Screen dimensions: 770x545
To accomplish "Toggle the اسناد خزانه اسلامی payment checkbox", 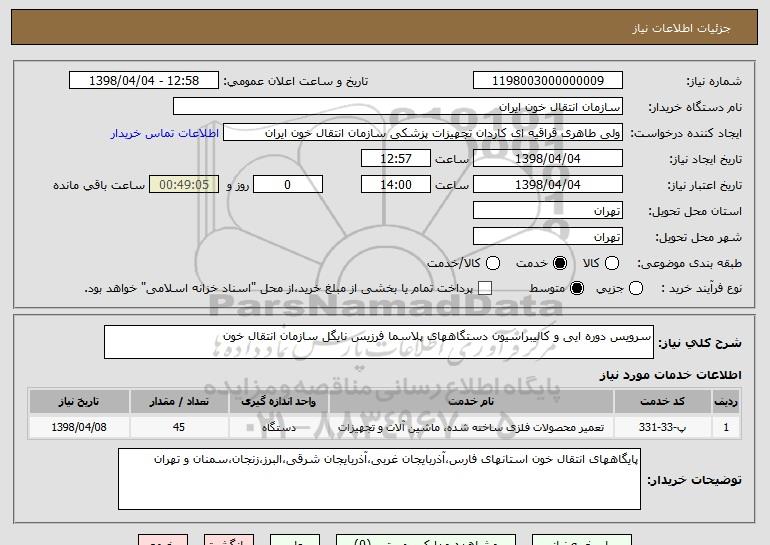I will (485, 288).
